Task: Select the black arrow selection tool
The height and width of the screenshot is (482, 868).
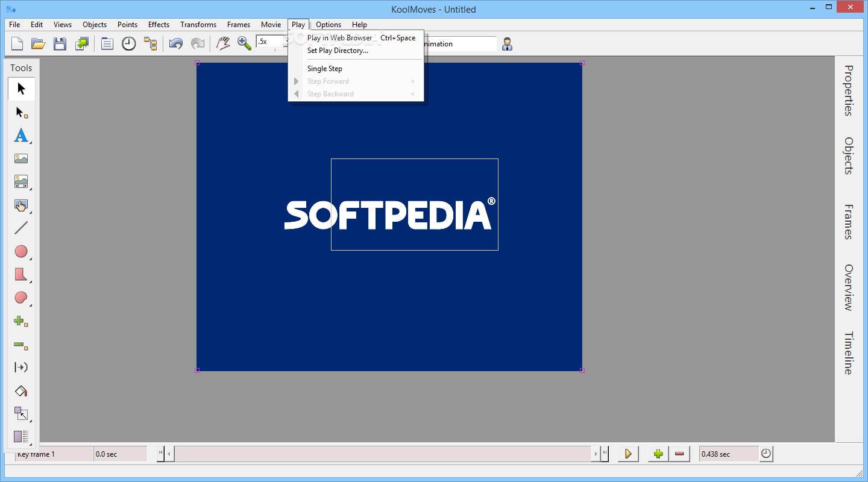Action: coord(21,89)
